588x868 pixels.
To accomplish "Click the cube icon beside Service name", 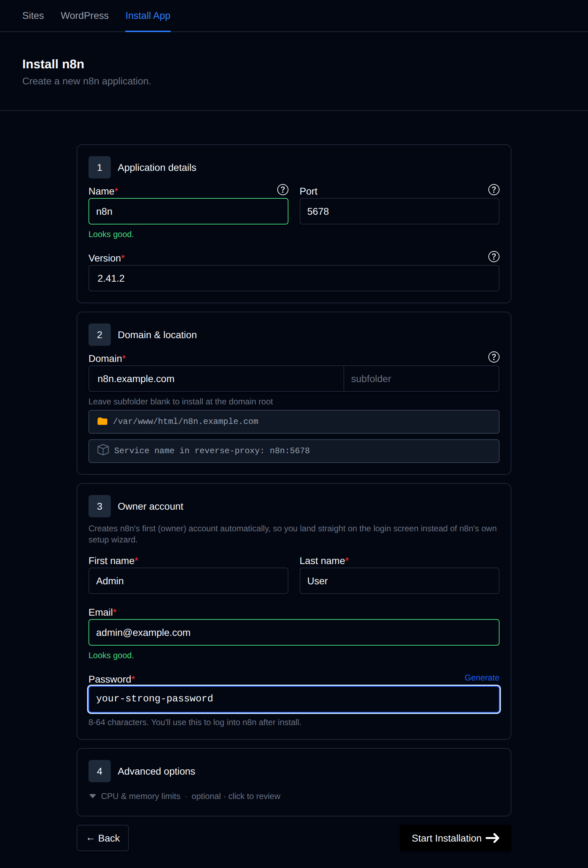I will [103, 450].
